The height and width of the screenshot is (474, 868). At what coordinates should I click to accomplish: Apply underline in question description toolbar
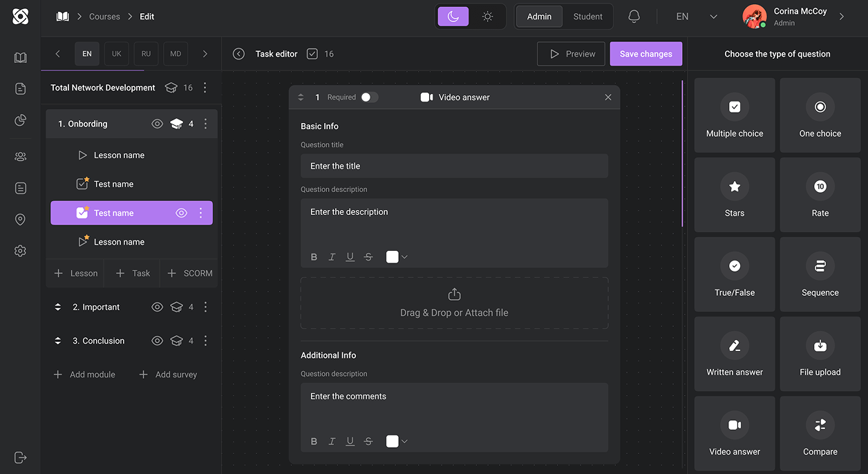pos(350,257)
